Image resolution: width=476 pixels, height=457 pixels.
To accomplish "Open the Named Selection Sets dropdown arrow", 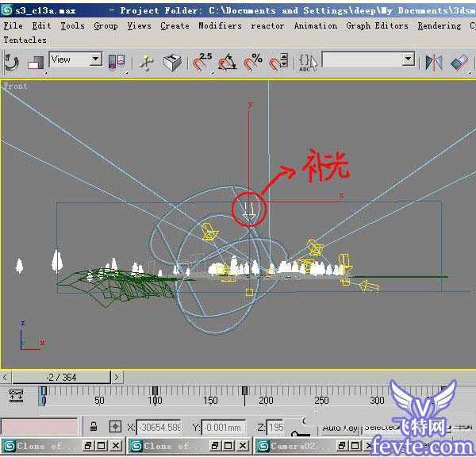I will click(x=409, y=60).
